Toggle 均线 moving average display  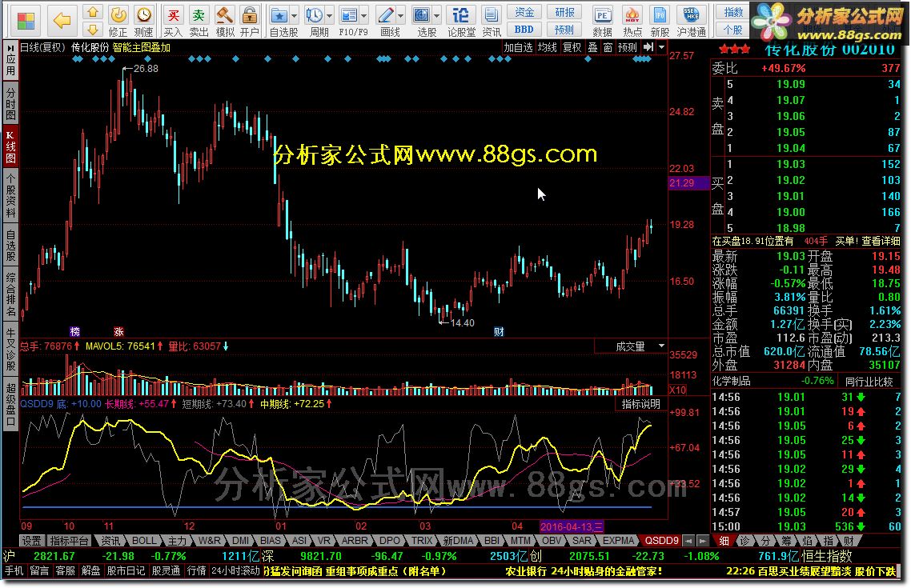pos(547,47)
